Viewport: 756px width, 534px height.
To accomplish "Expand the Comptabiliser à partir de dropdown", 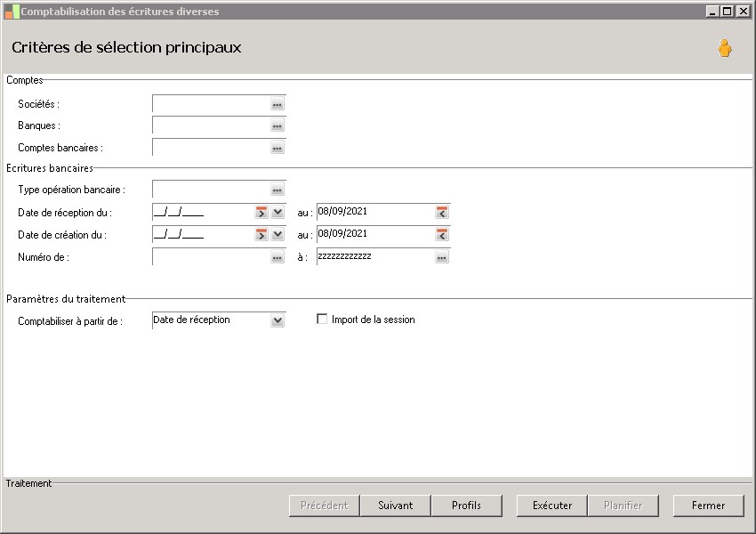I will pos(277,320).
